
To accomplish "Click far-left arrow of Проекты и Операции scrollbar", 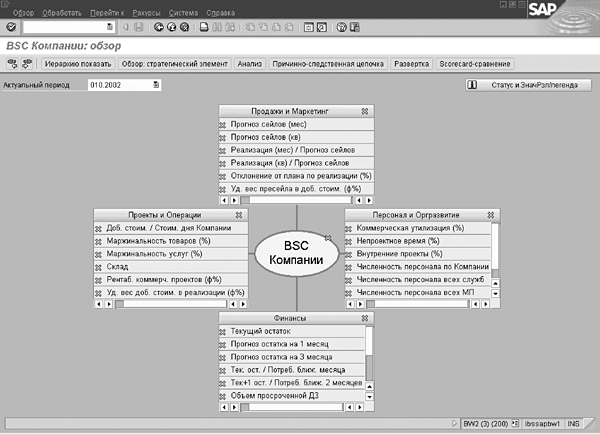I will point(98,304).
